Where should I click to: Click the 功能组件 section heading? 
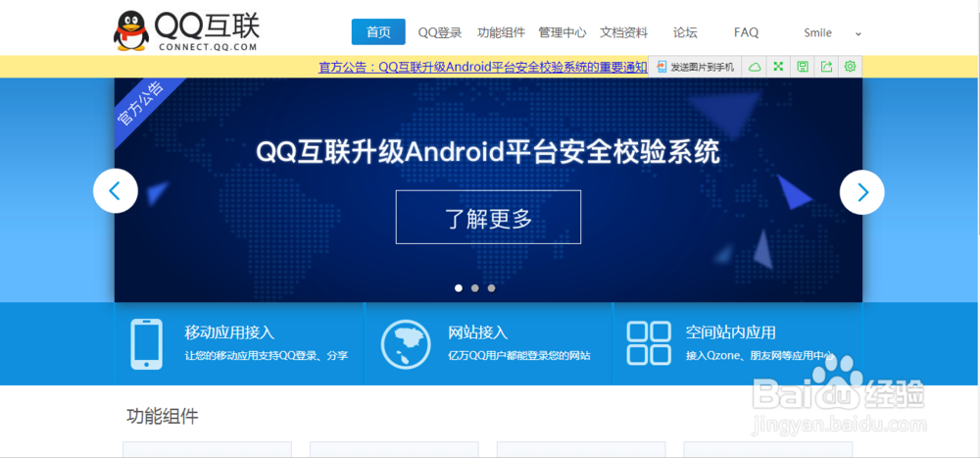pyautogui.click(x=163, y=416)
